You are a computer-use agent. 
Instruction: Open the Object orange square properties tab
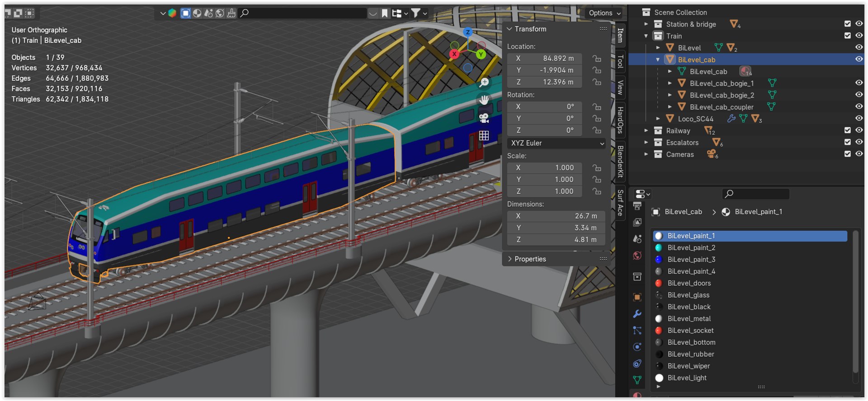pos(637,297)
